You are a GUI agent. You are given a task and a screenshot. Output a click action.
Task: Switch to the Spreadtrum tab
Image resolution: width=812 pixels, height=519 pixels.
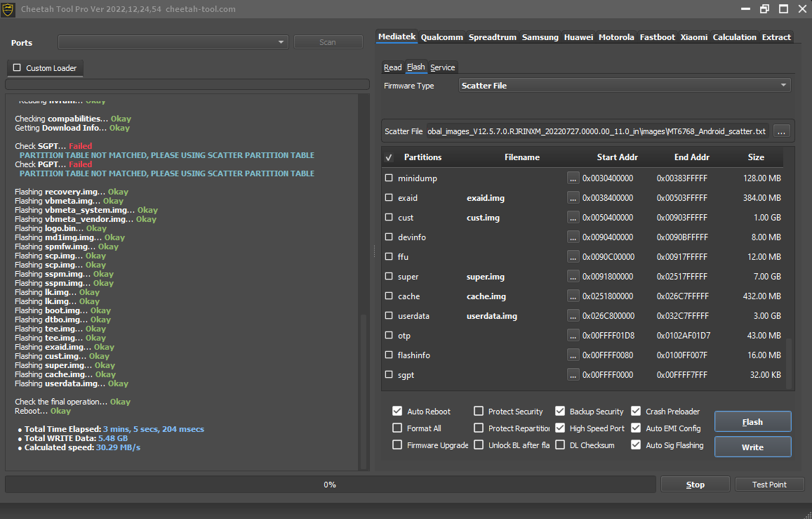pos(493,37)
